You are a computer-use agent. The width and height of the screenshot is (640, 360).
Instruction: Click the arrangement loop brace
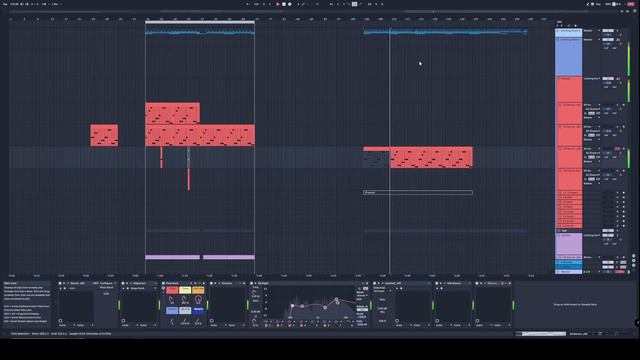tap(200, 22)
